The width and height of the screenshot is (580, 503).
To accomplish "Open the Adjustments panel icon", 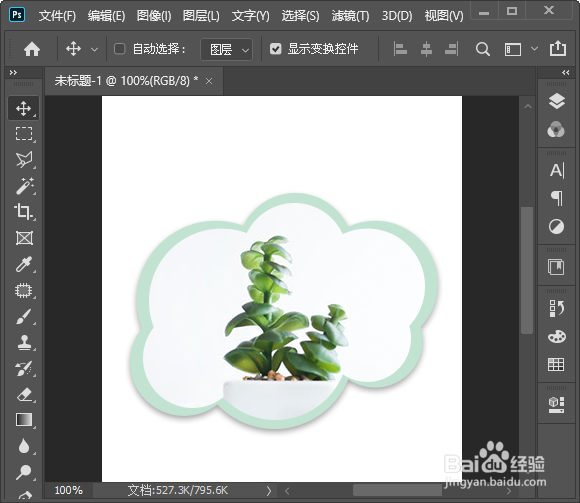I will [556, 227].
